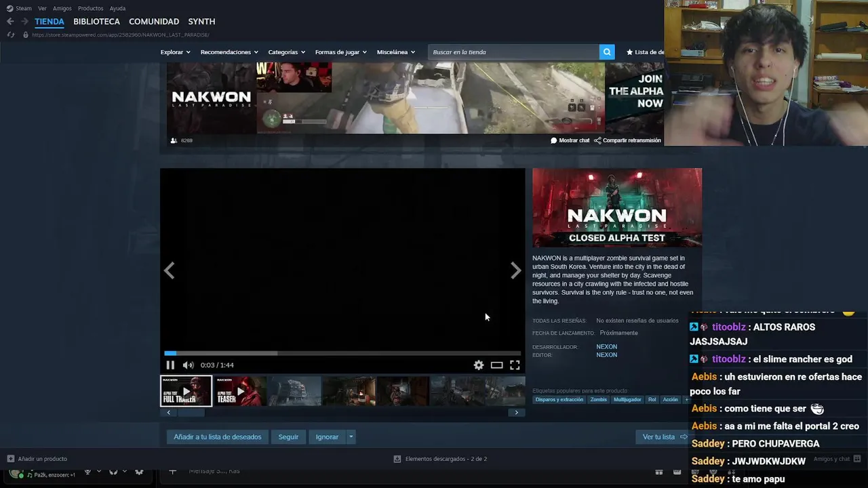Expand Formas de jugar dropdown
This screenshot has height=488, width=868.
[341, 52]
